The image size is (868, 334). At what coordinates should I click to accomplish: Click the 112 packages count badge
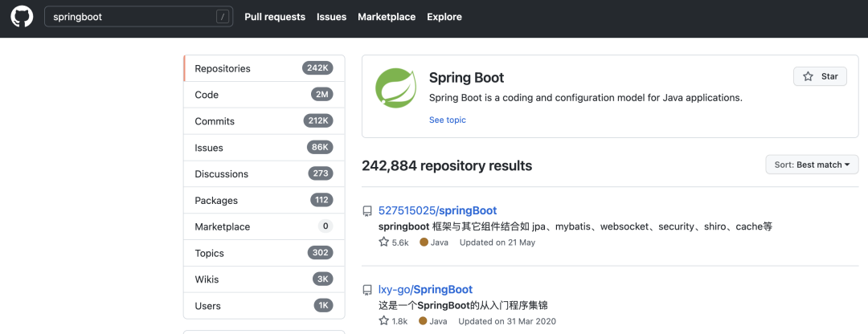coord(321,200)
